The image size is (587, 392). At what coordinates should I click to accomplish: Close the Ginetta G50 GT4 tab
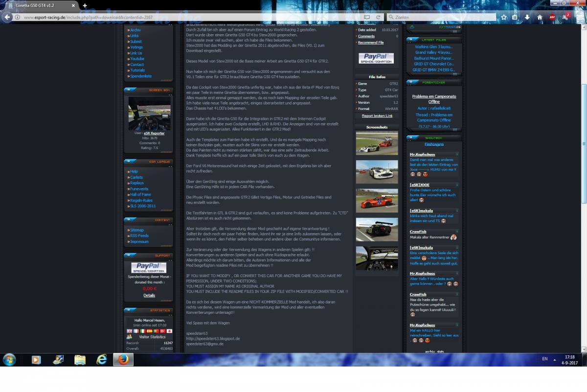tap(73, 5)
